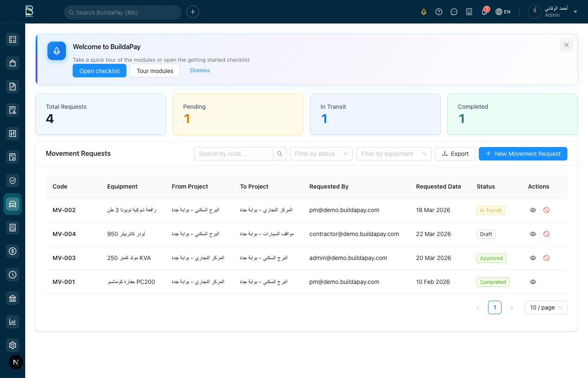
Task: Cancel movement request MV-002 with red icon
Action: tap(546, 210)
